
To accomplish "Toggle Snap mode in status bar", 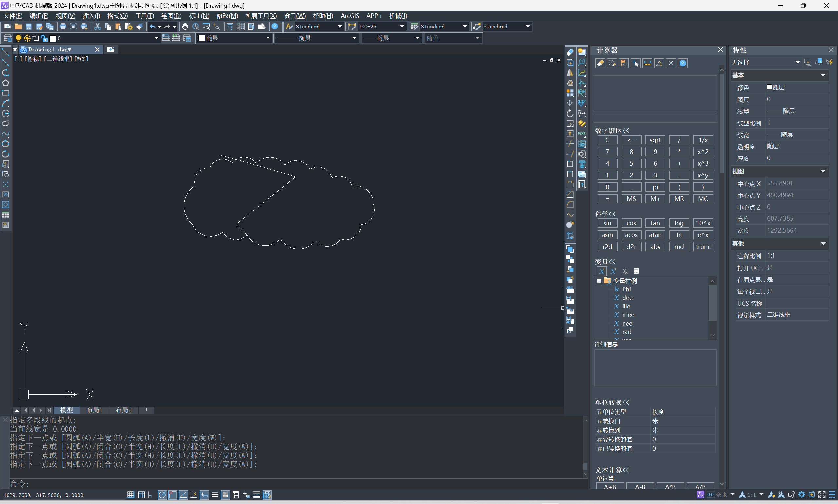I will (x=131, y=495).
